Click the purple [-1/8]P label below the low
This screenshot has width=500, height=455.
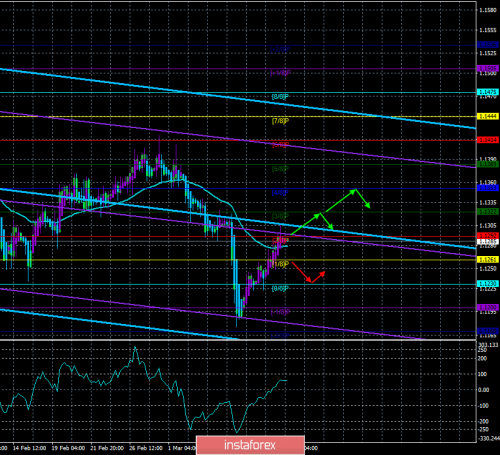[280, 312]
